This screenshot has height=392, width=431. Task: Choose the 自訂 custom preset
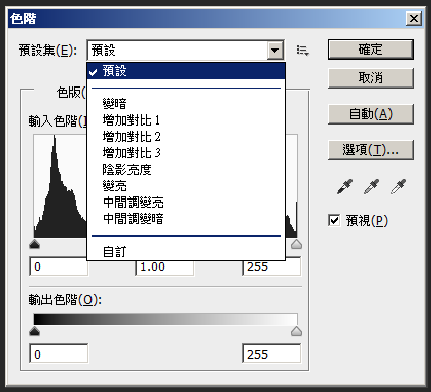[x=186, y=251]
